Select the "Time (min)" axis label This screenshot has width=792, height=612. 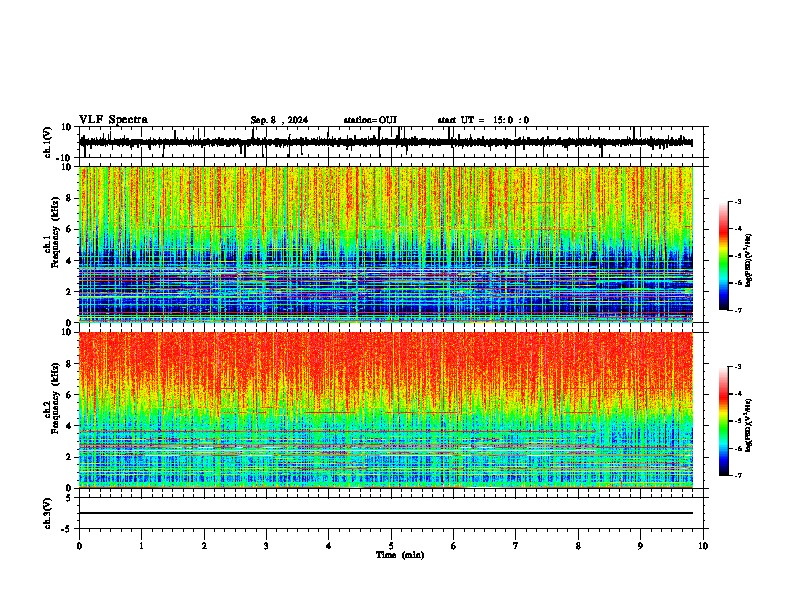(x=400, y=555)
